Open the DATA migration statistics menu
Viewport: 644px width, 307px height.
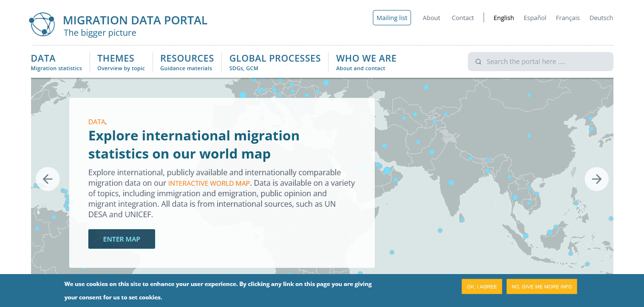click(56, 62)
